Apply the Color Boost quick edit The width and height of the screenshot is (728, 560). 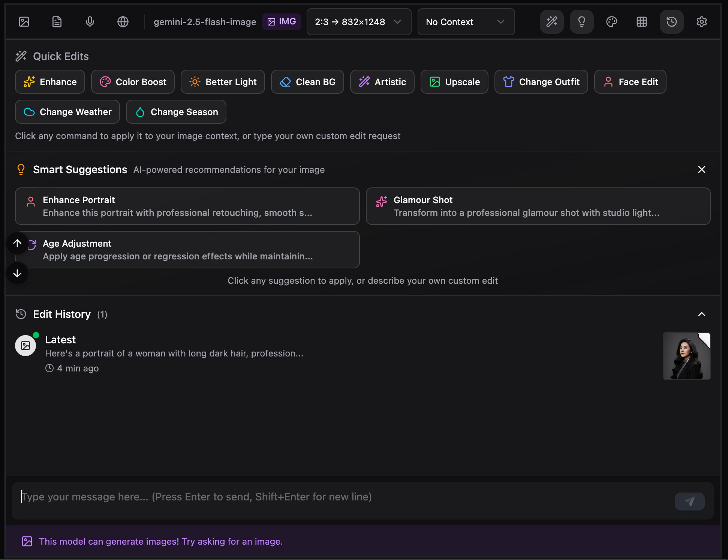coord(133,82)
